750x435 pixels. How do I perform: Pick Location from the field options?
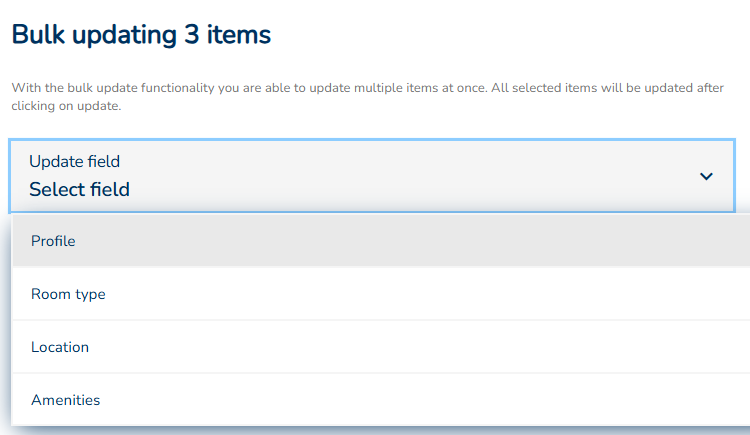pyautogui.click(x=60, y=347)
